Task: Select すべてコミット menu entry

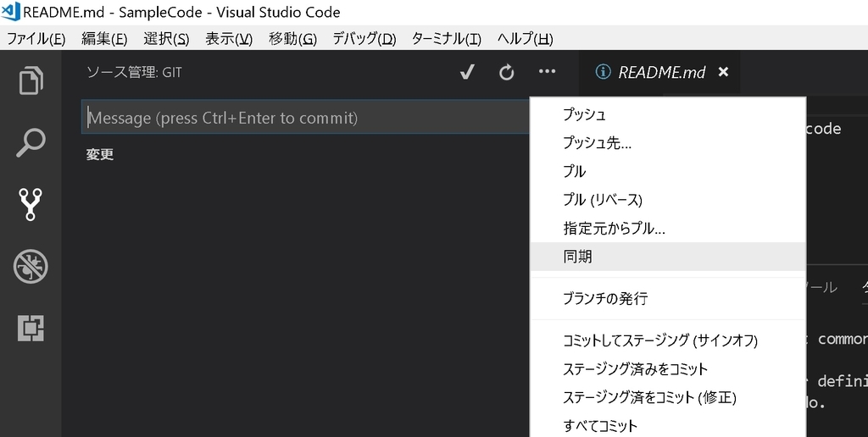Action: [x=668, y=425]
